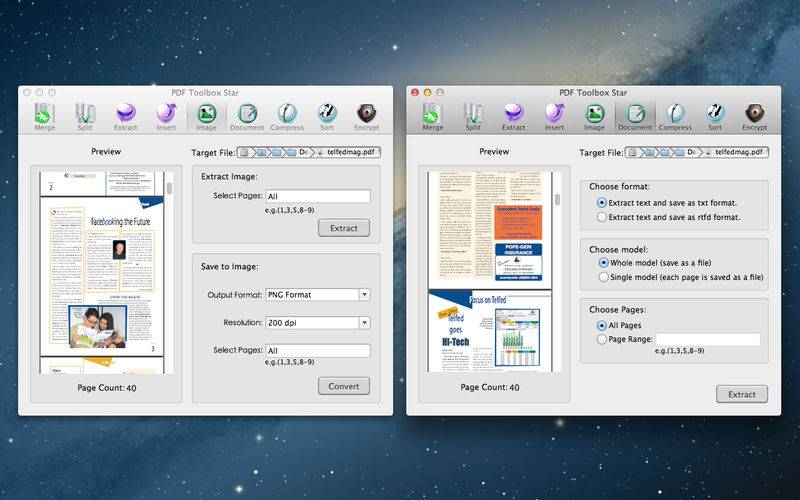Viewport: 800px width, 500px height.
Task: Select Sort tool in left window
Action: pyautogui.click(x=327, y=117)
